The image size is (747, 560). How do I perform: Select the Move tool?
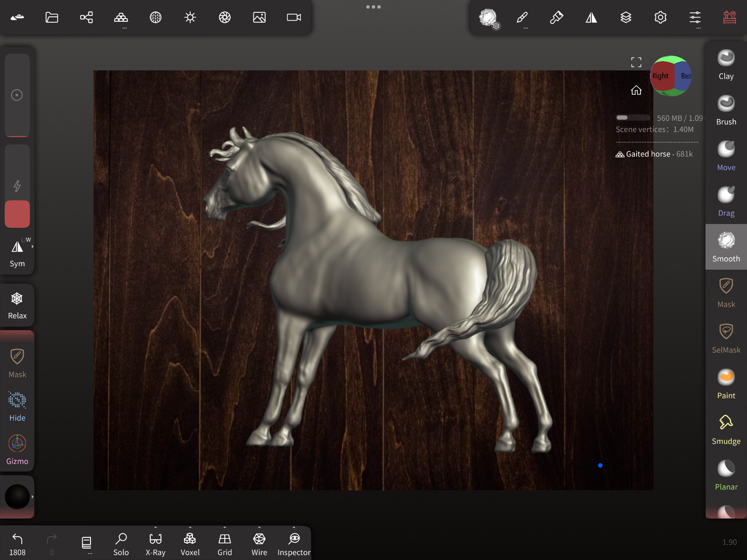pos(726,156)
